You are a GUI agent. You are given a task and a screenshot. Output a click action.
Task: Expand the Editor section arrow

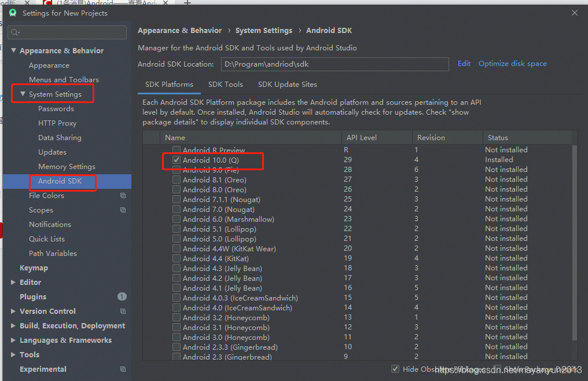(13, 282)
